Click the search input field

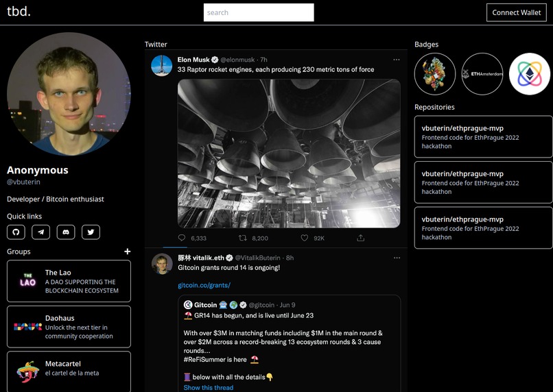coord(259,13)
